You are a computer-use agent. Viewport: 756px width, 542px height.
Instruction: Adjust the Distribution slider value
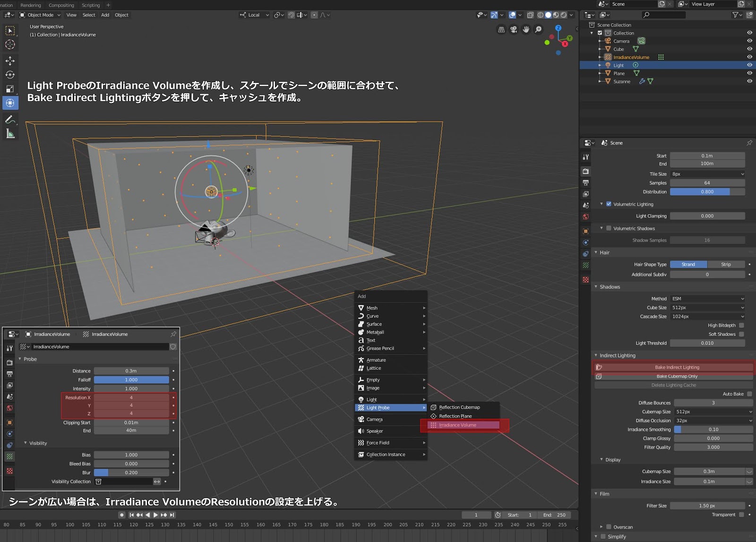pyautogui.click(x=707, y=191)
